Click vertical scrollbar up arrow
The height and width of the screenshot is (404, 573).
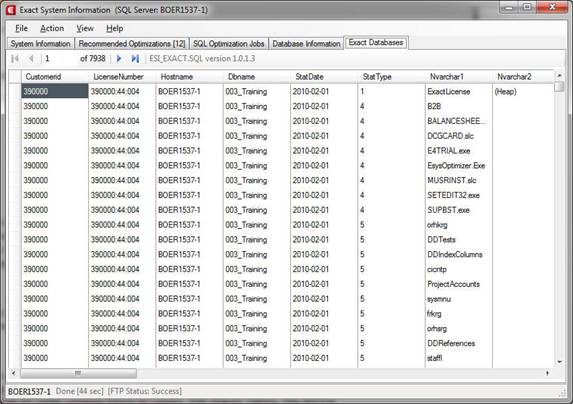(559, 75)
